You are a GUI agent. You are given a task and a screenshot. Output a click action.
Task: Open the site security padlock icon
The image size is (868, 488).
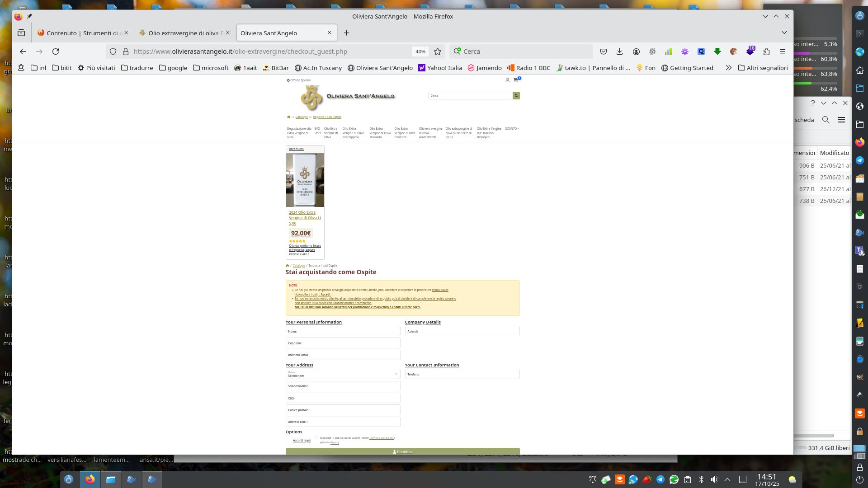coord(126,52)
